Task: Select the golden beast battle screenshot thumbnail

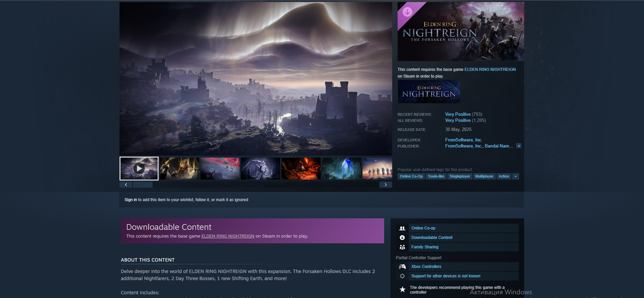Action: coord(180,168)
